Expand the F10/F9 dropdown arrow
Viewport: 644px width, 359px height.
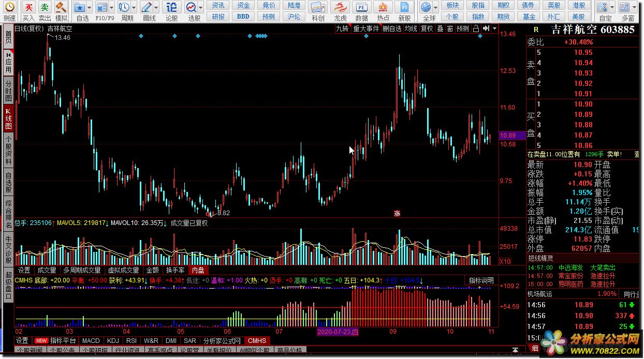click(112, 8)
